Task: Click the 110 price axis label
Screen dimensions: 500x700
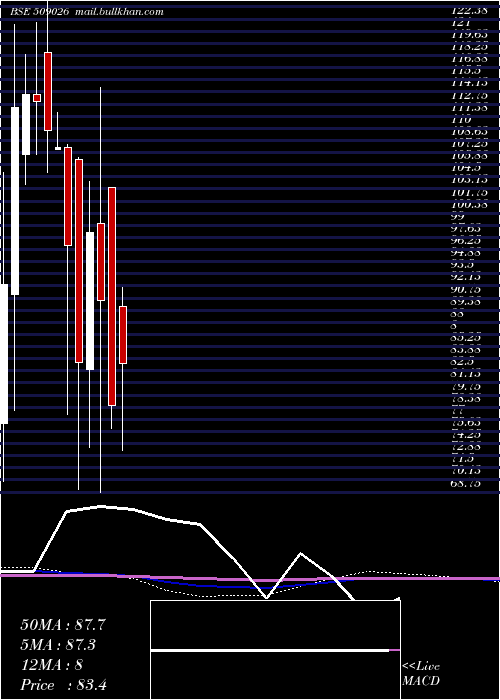Action: click(460, 120)
